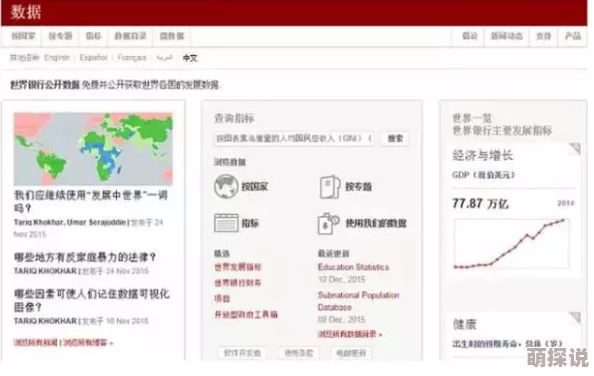Select the 中文 language option
The image size is (594, 376).
(190, 58)
